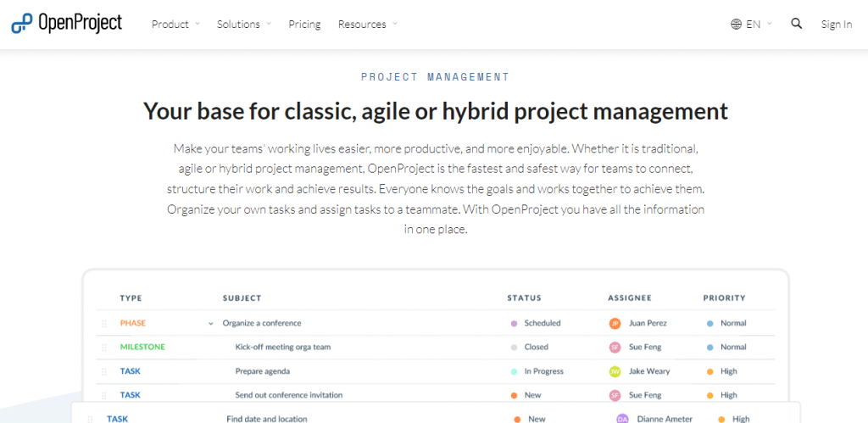The width and height of the screenshot is (868, 423).
Task: Go to the Pricing page
Action: 304,25
